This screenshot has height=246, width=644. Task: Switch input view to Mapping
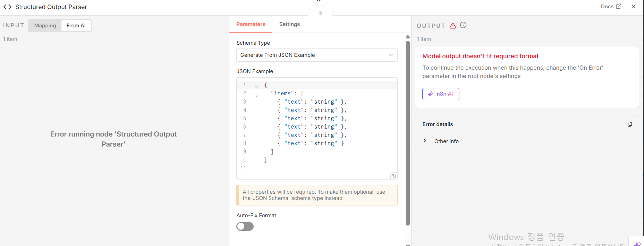(45, 26)
